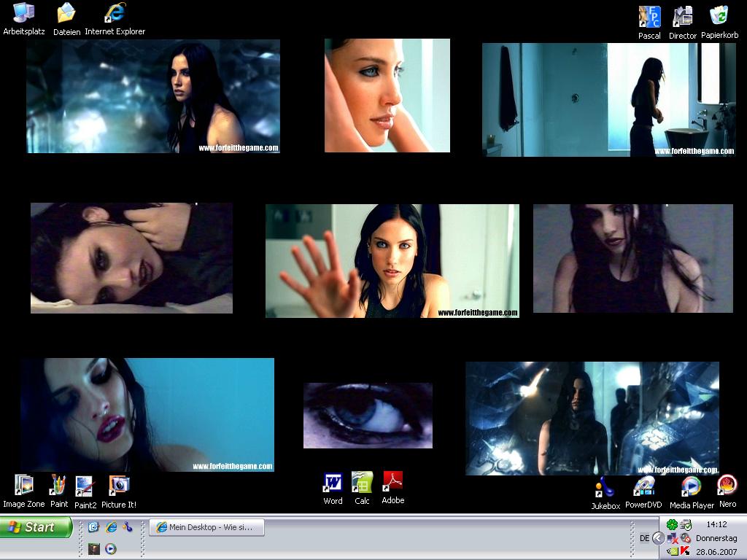Select the Nero burning software icon
The image size is (747, 560).
727,485
